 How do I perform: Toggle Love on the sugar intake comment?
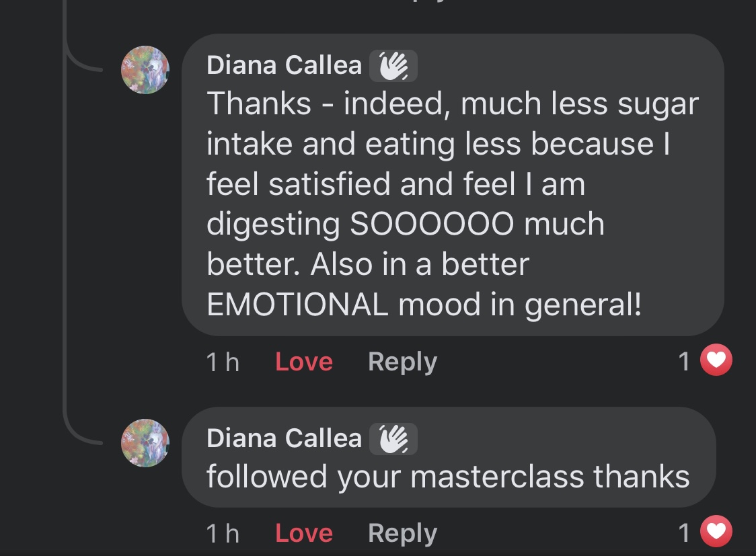coord(304,362)
